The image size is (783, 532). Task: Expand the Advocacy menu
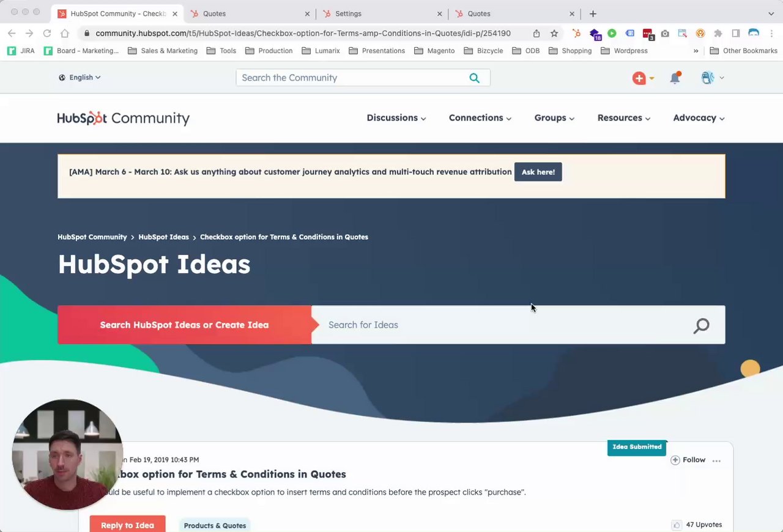[699, 118]
